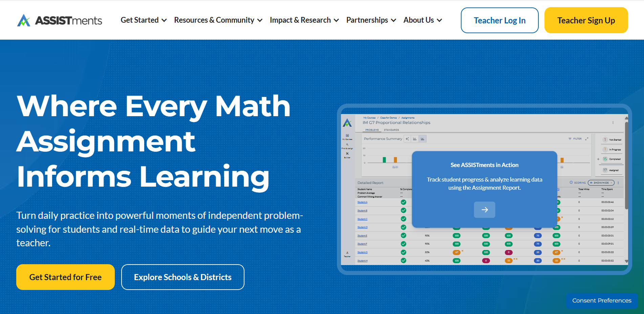This screenshot has height=314, width=644.
Task: Click demo scrollbar down arrow
Action: click(x=626, y=261)
